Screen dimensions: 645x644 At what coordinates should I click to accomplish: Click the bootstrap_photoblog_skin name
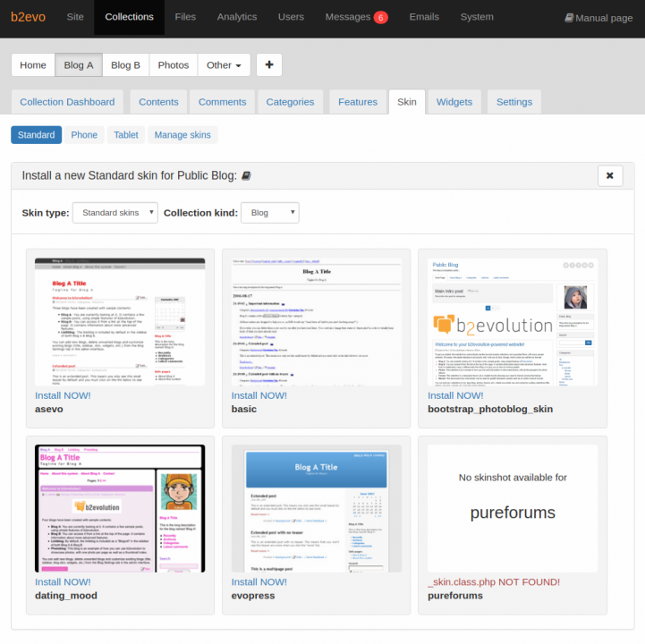coord(490,409)
